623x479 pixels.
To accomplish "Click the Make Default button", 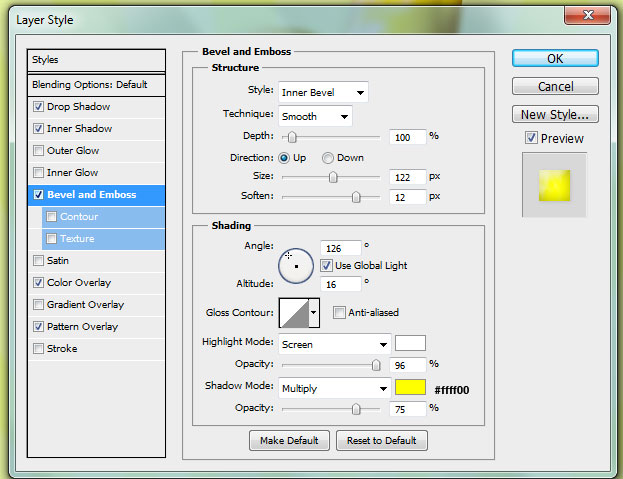I will (288, 440).
